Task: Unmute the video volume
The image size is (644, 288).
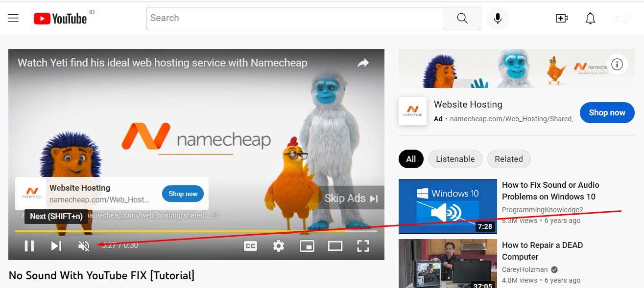Action: [84, 246]
